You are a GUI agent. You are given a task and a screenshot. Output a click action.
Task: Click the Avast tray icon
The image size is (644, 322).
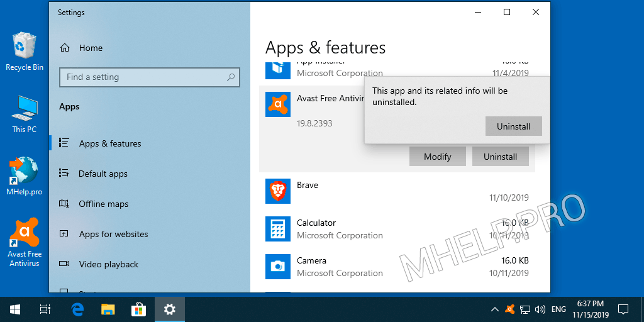(509, 309)
